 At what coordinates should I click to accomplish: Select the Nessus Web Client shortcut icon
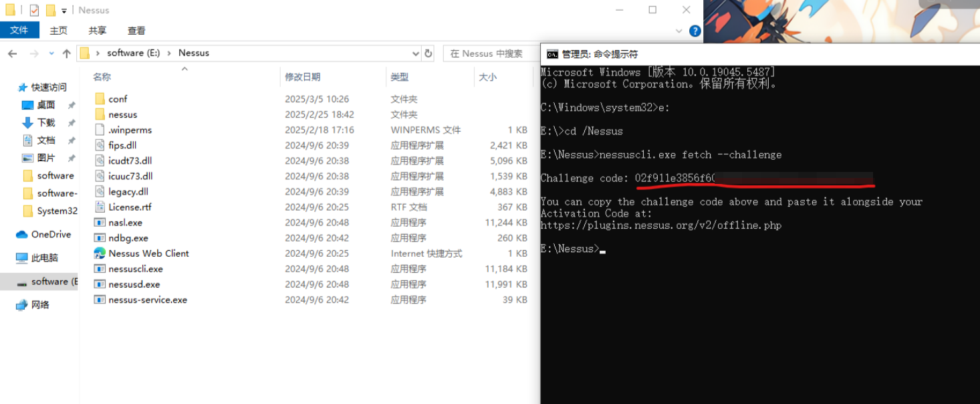[100, 253]
